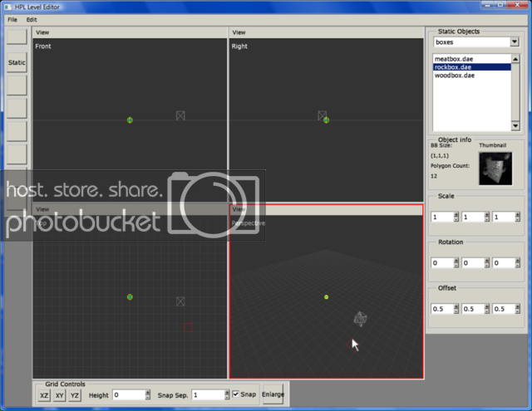Open the Edit menu

tap(32, 18)
